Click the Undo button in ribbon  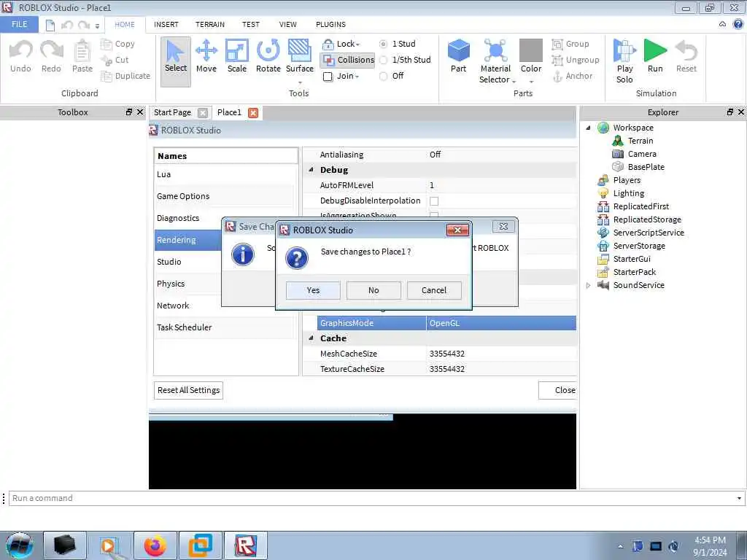click(20, 56)
